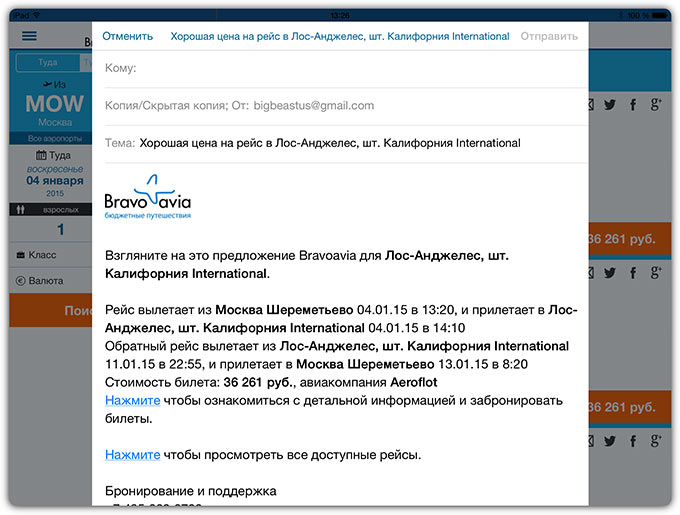Tap the Wi-Fi icon in status bar
Image resolution: width=680 pixels, height=515 pixels.
[36, 16]
